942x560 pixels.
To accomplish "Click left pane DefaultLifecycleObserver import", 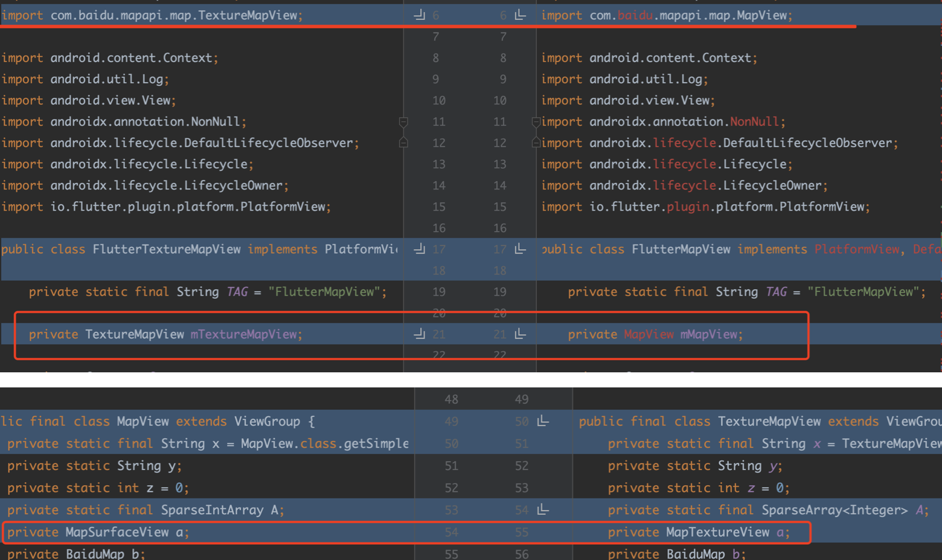I will pyautogui.click(x=180, y=143).
